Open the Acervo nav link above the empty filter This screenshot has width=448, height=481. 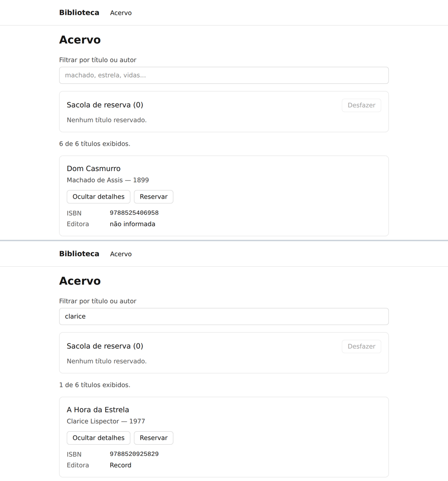pos(121,13)
